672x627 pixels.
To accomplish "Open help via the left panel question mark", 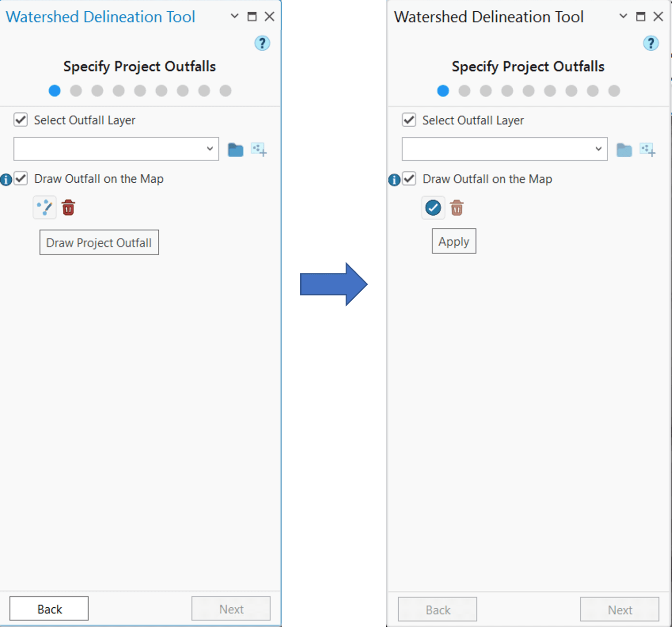I will point(262,43).
